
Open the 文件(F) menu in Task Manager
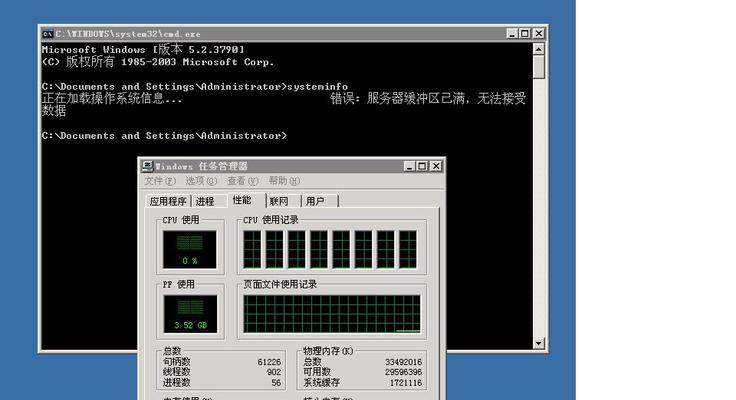pyautogui.click(x=160, y=181)
